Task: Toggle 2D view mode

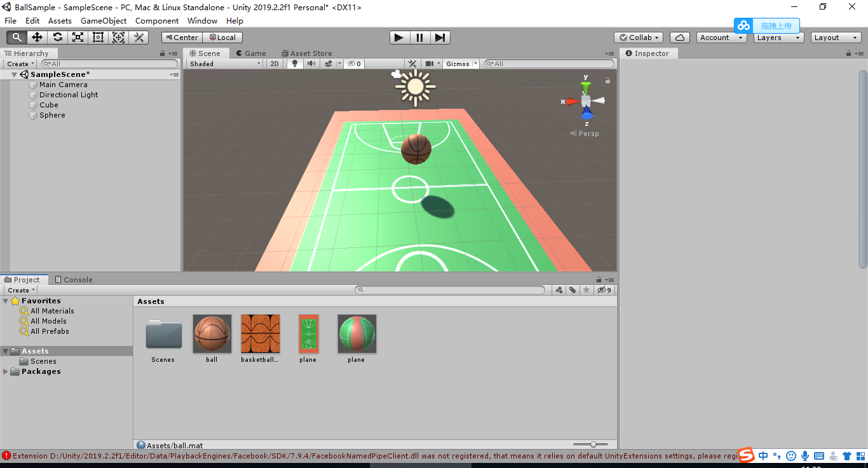Action: [x=274, y=64]
